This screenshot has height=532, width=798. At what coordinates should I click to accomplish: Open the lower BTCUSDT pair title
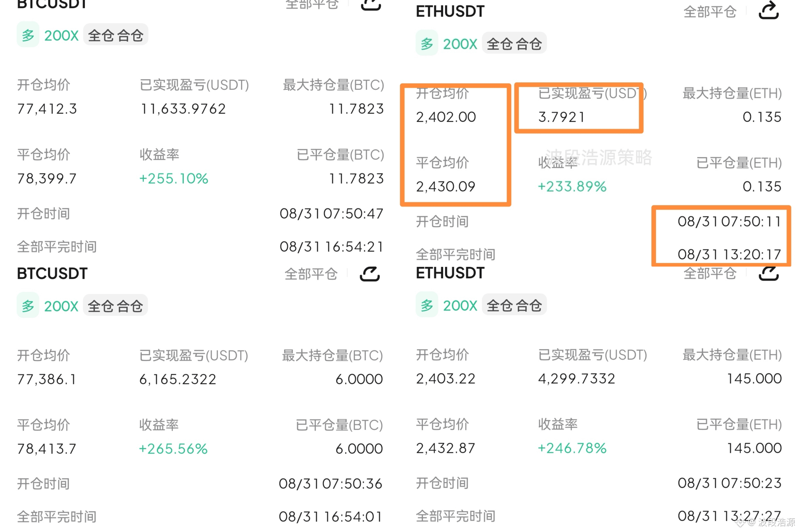[x=52, y=274]
